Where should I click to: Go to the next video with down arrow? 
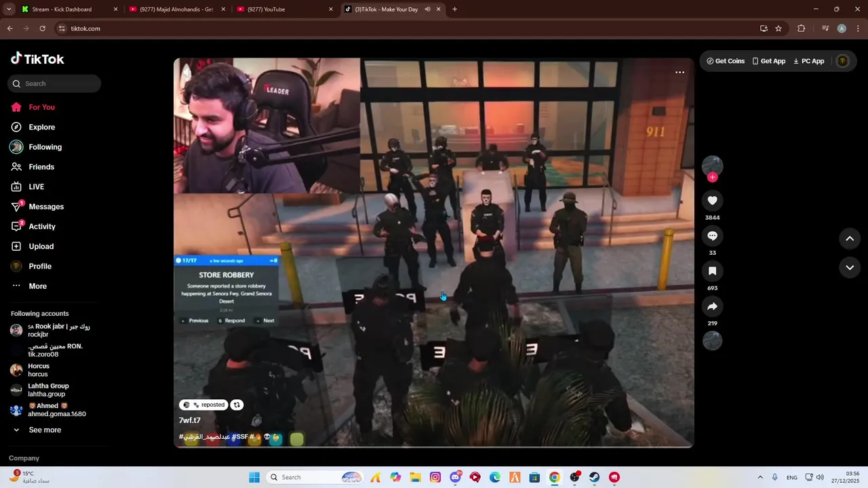(x=850, y=268)
